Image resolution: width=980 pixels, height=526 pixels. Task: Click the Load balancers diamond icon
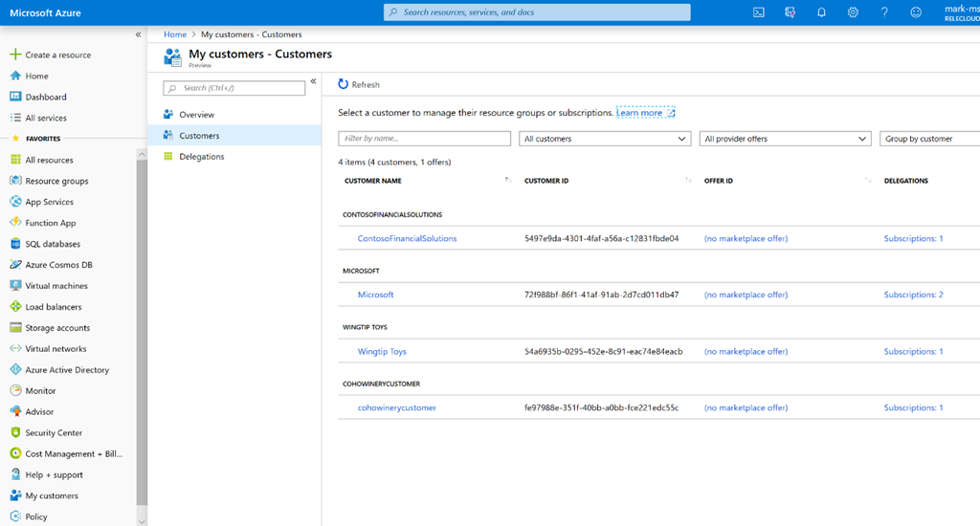coord(15,307)
